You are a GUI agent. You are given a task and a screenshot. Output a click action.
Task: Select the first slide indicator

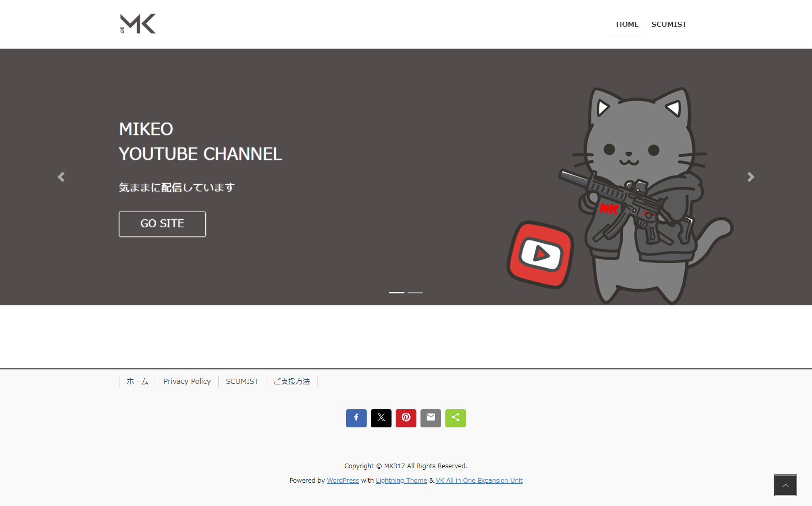(396, 292)
